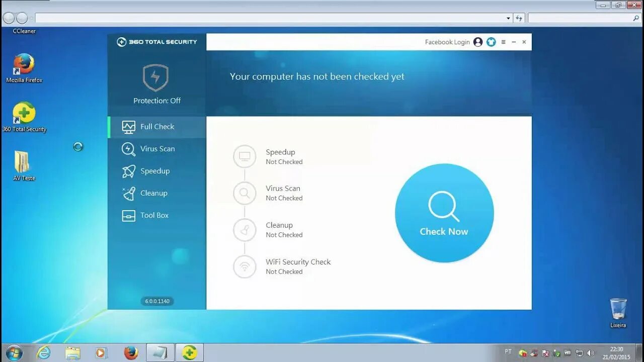Click the refresh button beside address bar
This screenshot has height=362, width=644.
tap(519, 18)
